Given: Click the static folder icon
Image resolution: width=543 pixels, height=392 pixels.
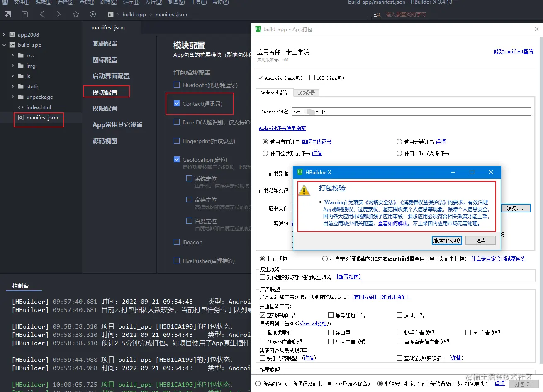Looking at the screenshot, I should click(x=21, y=86).
